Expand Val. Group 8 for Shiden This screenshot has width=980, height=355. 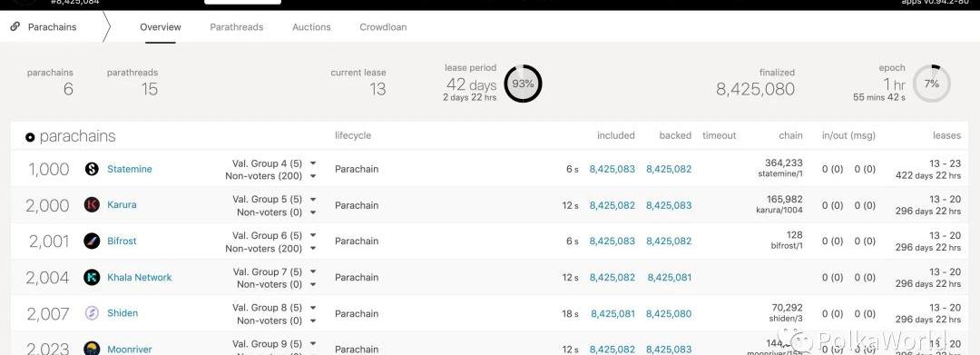313,308
